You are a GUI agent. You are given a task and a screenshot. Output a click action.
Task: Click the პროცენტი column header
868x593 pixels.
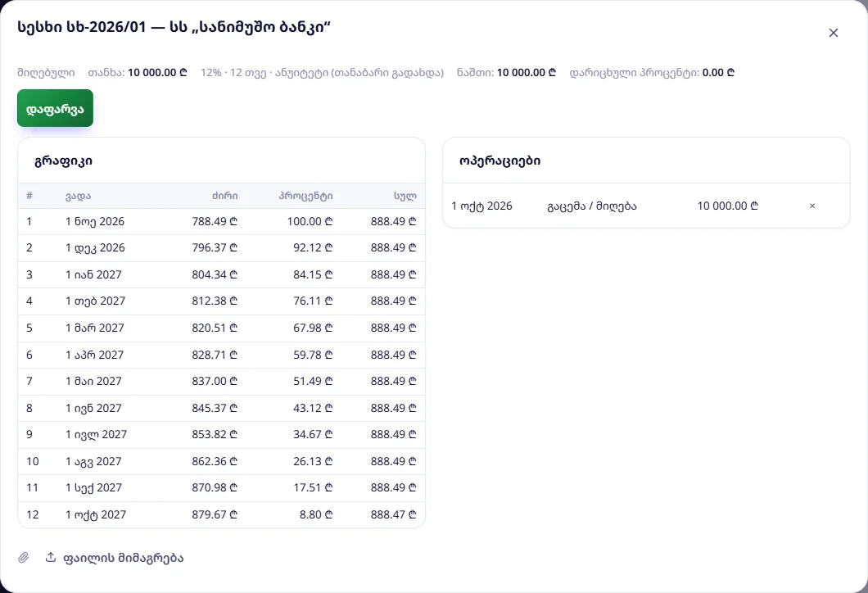coord(305,196)
